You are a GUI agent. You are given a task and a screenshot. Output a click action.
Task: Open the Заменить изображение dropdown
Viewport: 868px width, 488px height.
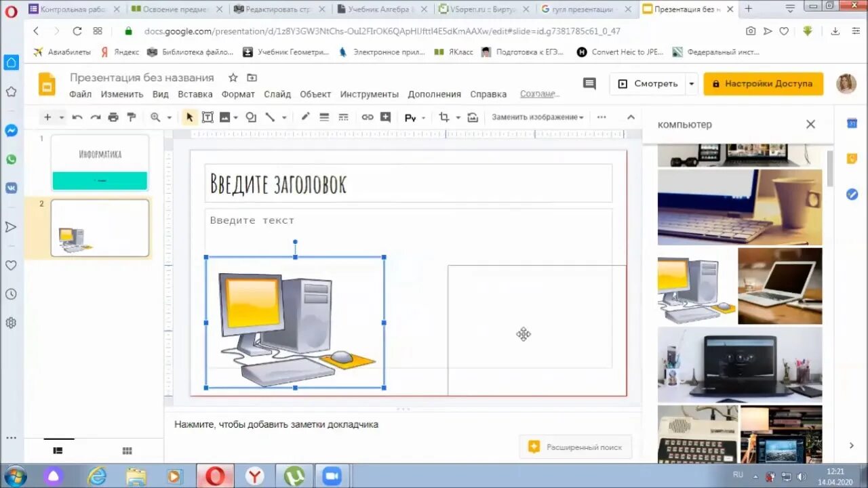click(538, 117)
